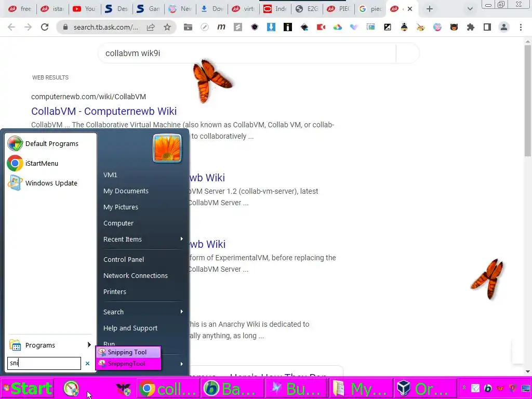The image size is (532, 399).
Task: Open Windows Update from Start menu
Action: [x=51, y=183]
